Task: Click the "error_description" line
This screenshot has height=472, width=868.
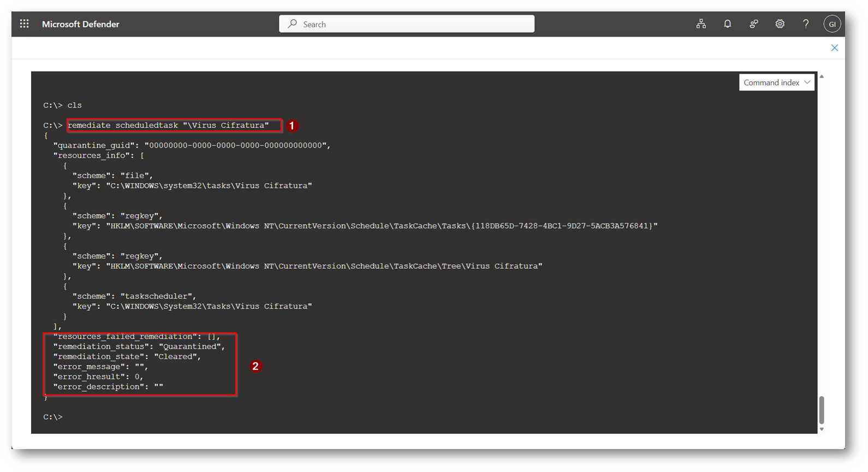Action: [108, 387]
